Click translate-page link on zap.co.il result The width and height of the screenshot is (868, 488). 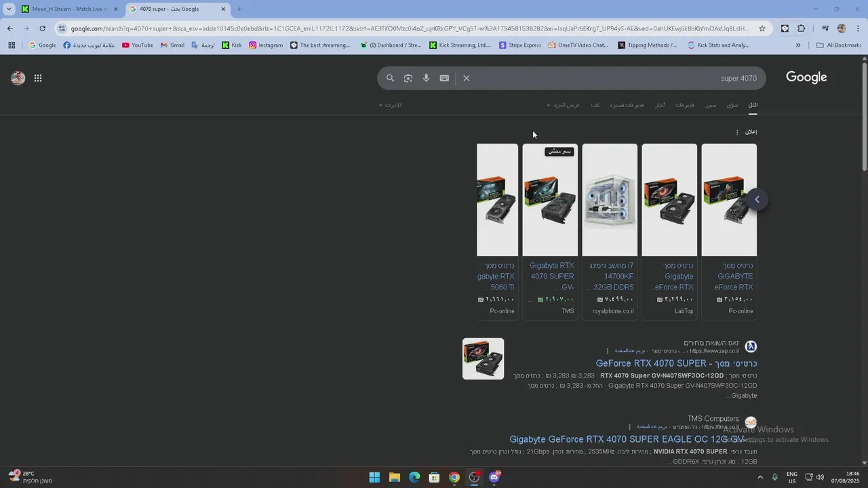[x=630, y=351]
